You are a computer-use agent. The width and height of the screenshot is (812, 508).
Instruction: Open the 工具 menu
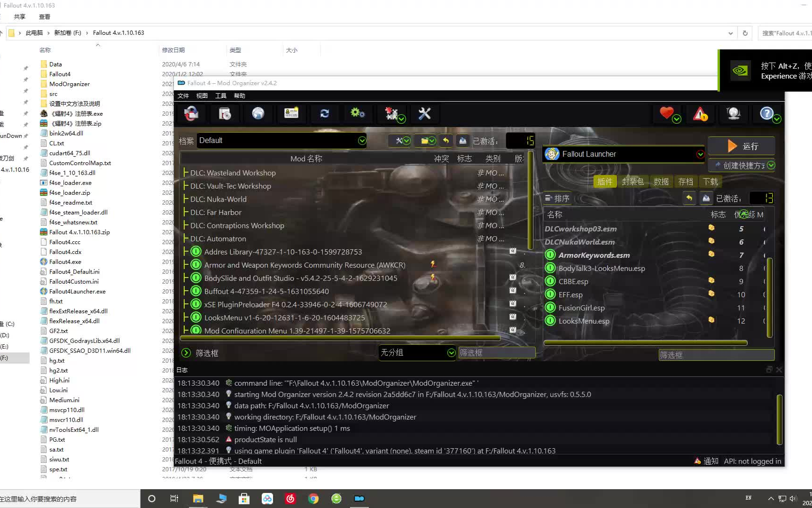point(221,95)
